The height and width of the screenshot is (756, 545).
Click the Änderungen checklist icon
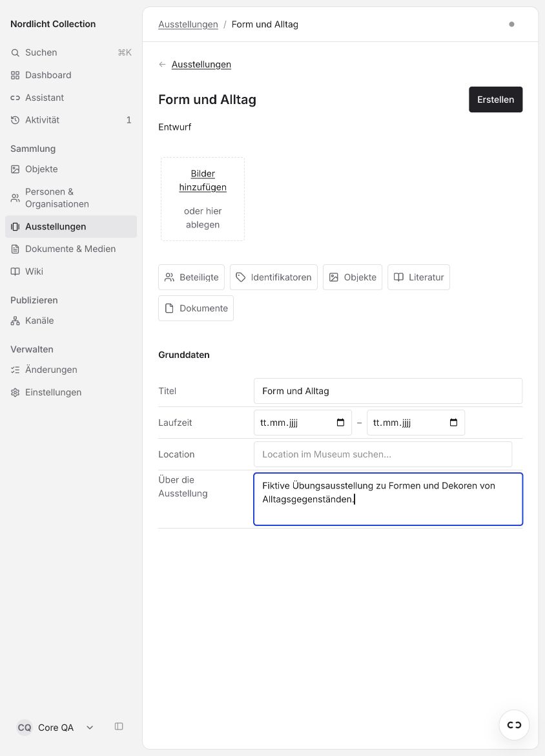click(x=15, y=370)
